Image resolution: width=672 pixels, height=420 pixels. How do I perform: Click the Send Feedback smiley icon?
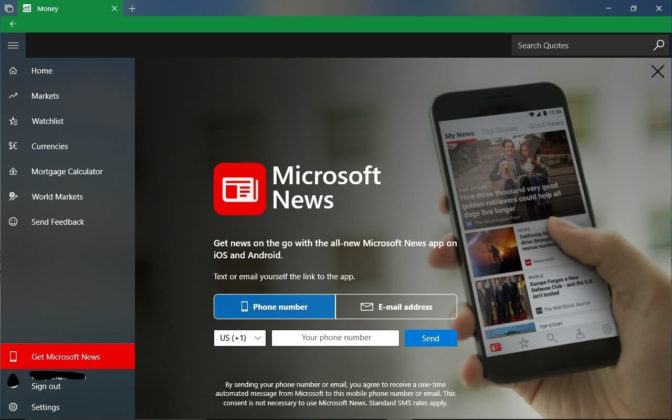[13, 222]
